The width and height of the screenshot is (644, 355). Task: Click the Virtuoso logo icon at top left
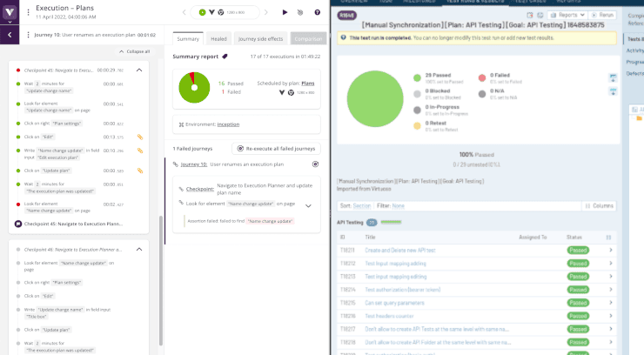10,12
